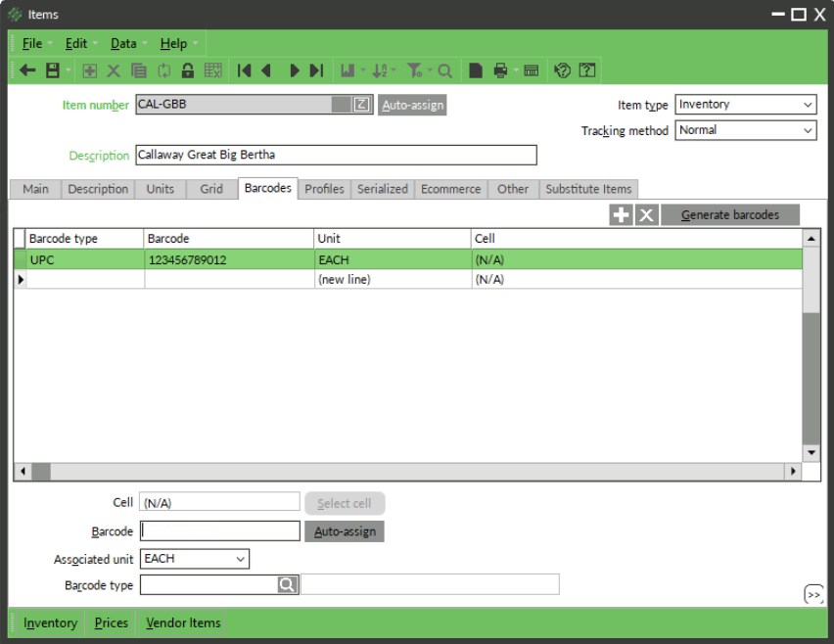Viewport: 834px width, 644px height.
Task: Click the sort A-Z toolbar icon
Action: point(380,70)
